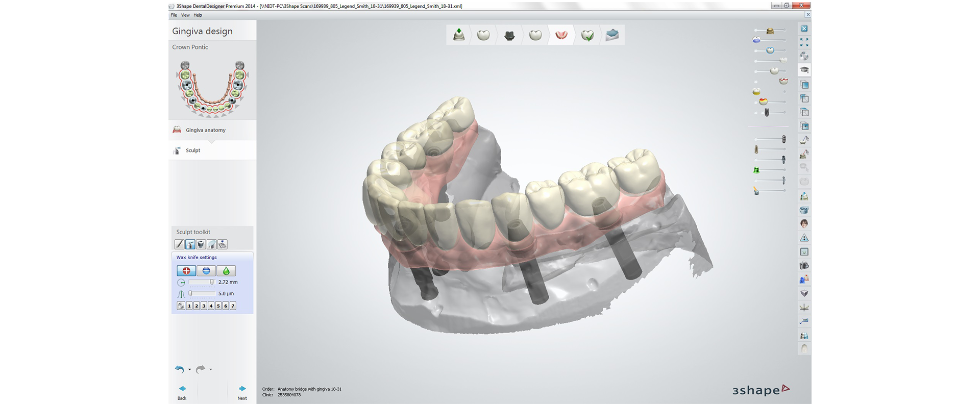This screenshot has width=980, height=406.
Task: Switch to blue minus remove-material mode
Action: (206, 271)
